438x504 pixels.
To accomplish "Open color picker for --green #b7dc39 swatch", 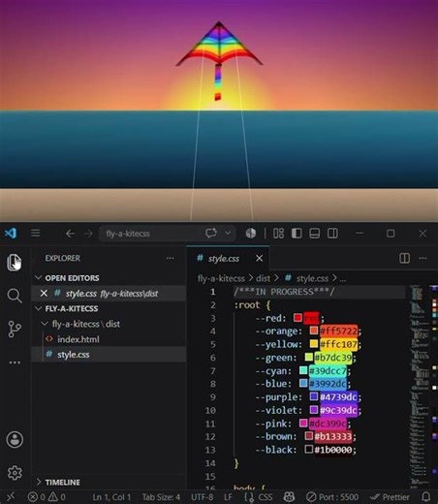I will pyautogui.click(x=308, y=357).
